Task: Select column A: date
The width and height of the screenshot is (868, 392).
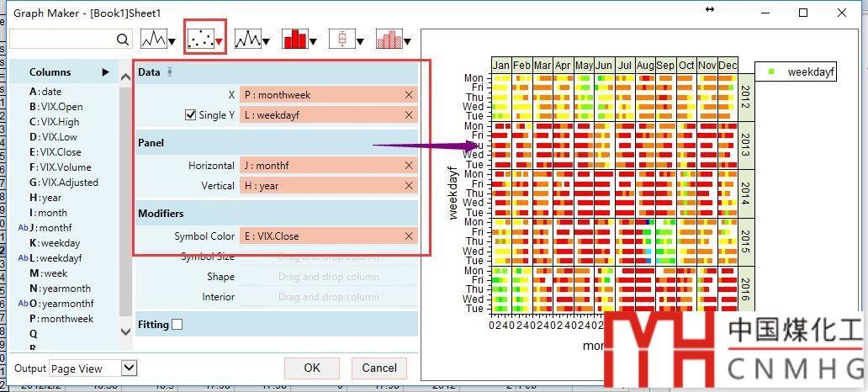Action: tap(45, 92)
